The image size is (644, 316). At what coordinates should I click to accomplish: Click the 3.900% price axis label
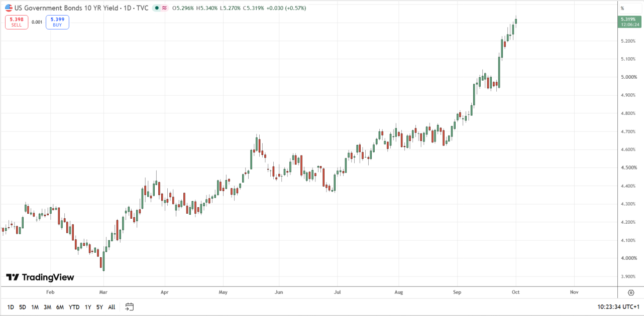pyautogui.click(x=629, y=276)
